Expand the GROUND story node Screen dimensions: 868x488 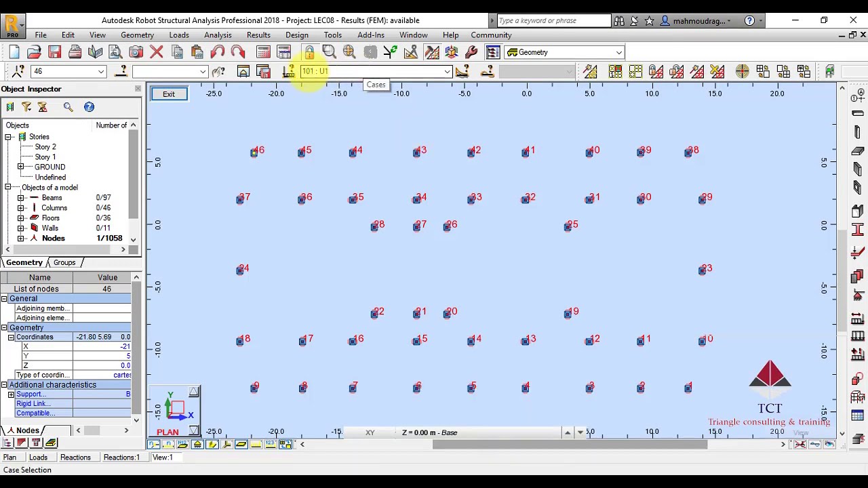pyautogui.click(x=20, y=167)
